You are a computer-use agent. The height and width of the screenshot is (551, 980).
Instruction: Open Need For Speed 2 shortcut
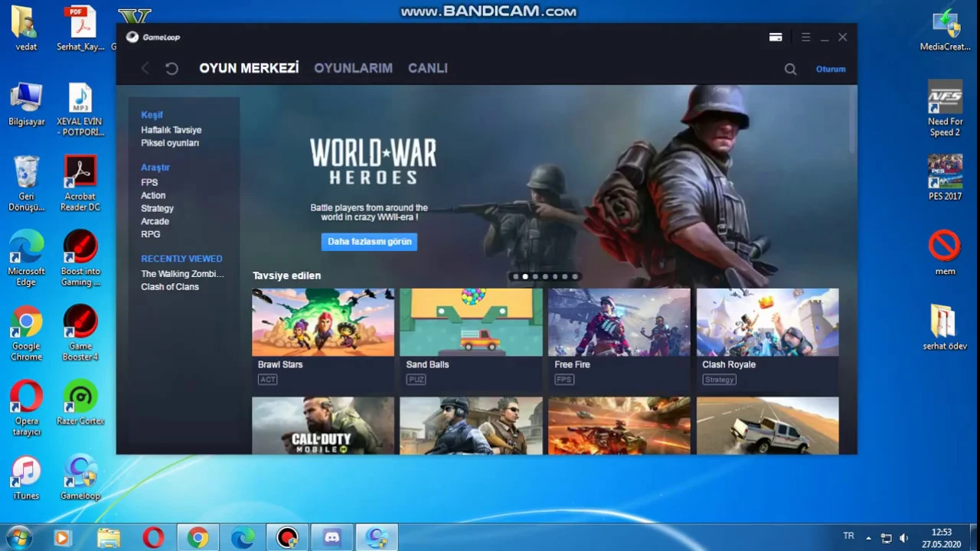point(945,109)
